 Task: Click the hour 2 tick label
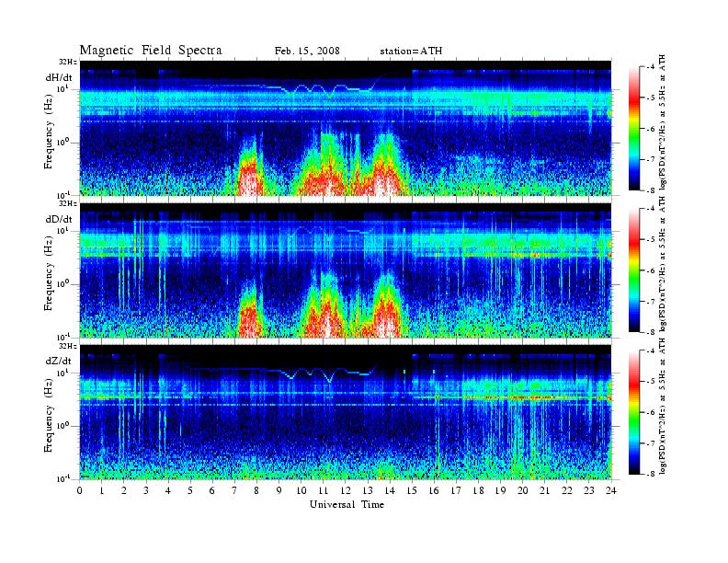click(124, 491)
